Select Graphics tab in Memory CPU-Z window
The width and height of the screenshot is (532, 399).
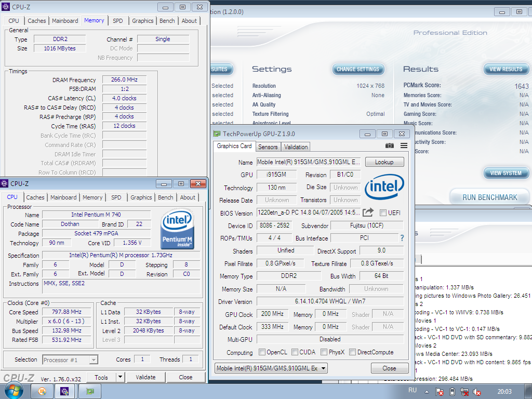[143, 21]
